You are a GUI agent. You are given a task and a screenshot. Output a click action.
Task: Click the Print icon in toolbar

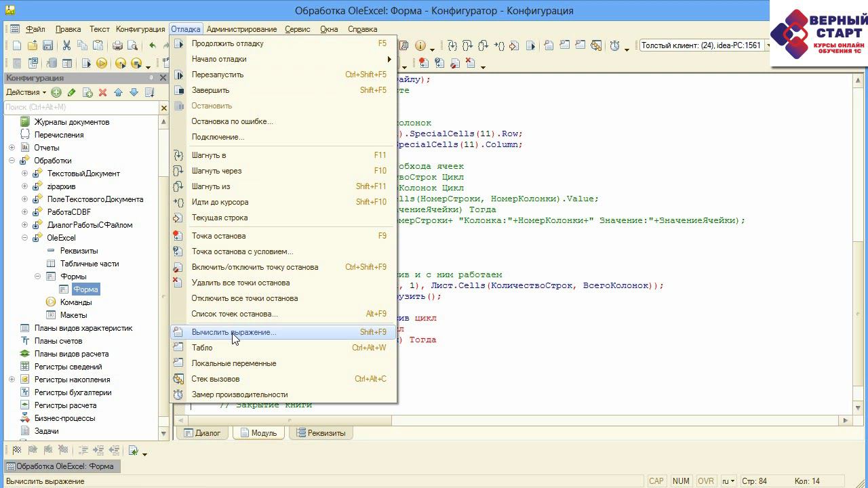117,45
